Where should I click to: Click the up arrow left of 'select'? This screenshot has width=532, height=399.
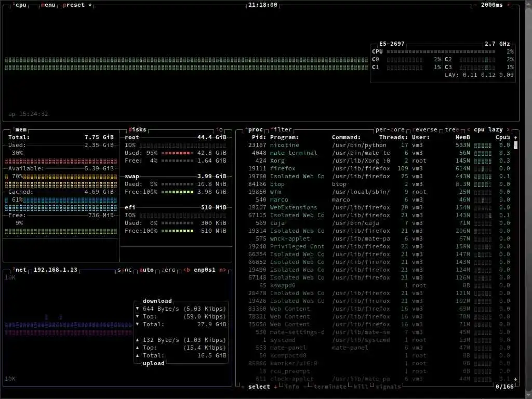[243, 387]
